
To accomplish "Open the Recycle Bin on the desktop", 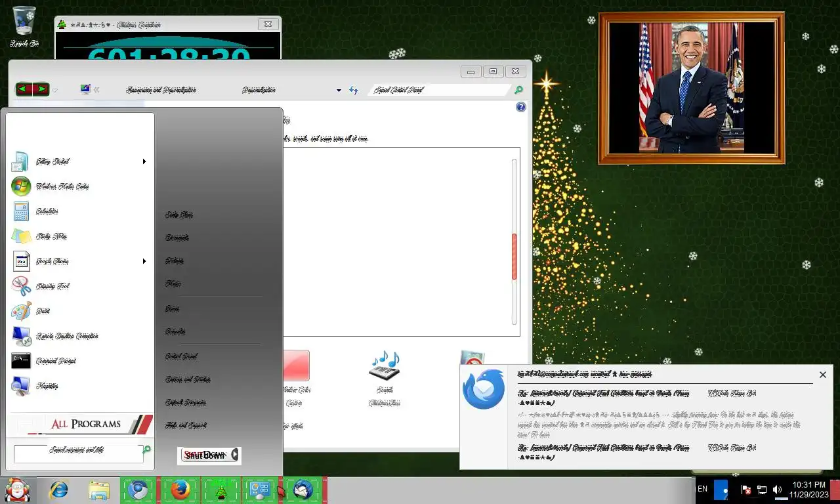I will 24,27.
